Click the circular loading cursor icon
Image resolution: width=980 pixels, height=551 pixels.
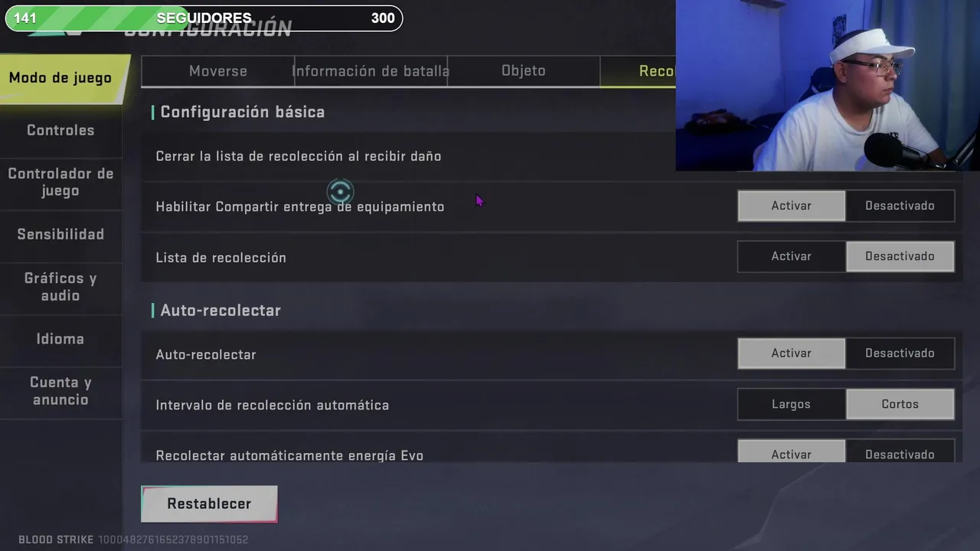(341, 191)
